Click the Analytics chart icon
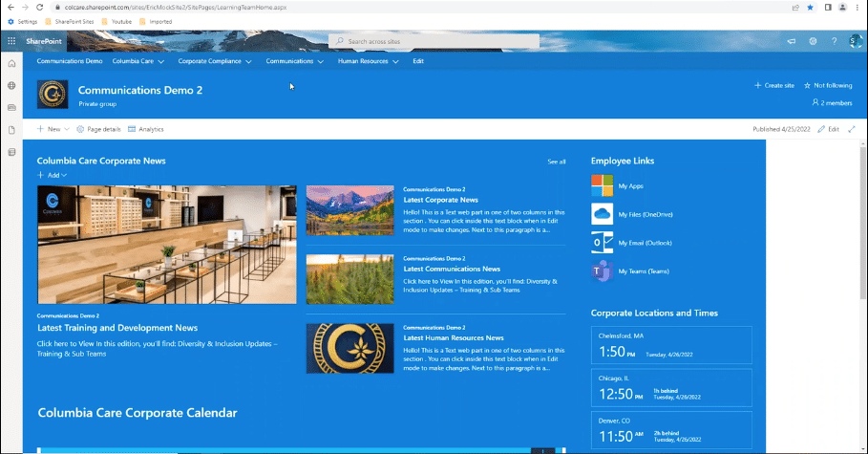 tap(132, 129)
